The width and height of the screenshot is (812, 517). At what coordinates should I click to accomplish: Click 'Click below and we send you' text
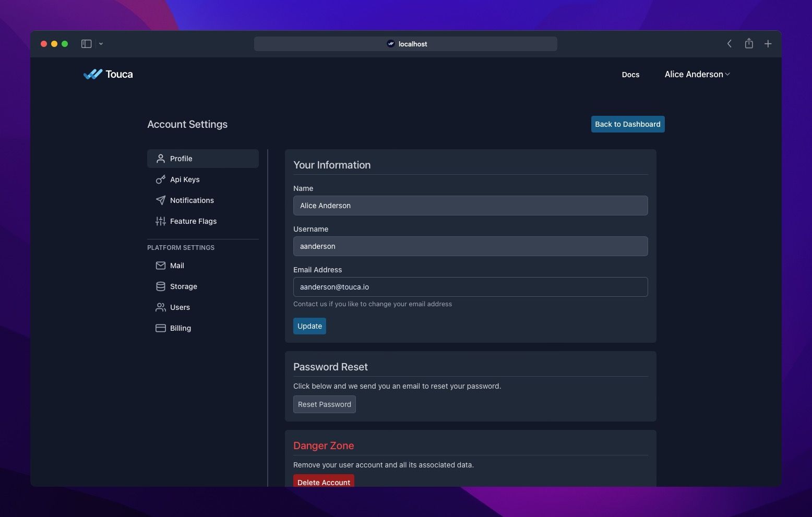pos(397,386)
